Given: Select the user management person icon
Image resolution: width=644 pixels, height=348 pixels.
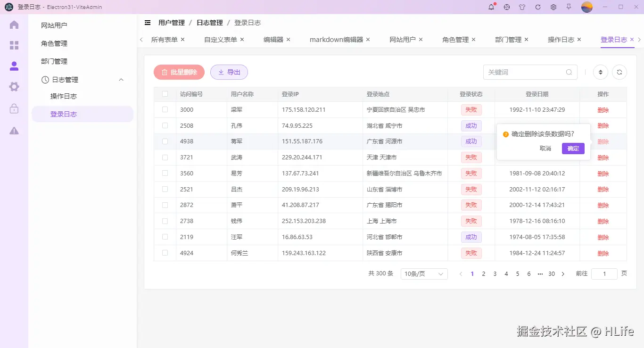Looking at the screenshot, I should (x=14, y=66).
